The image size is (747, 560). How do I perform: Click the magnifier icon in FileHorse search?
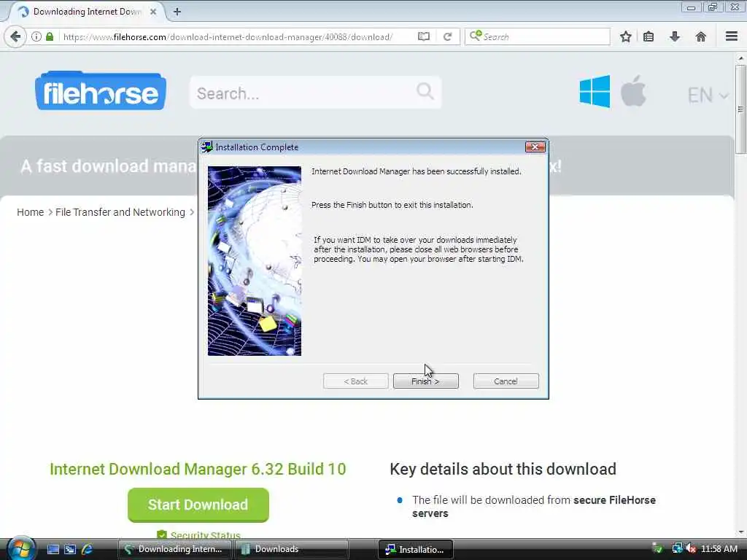pos(425,90)
